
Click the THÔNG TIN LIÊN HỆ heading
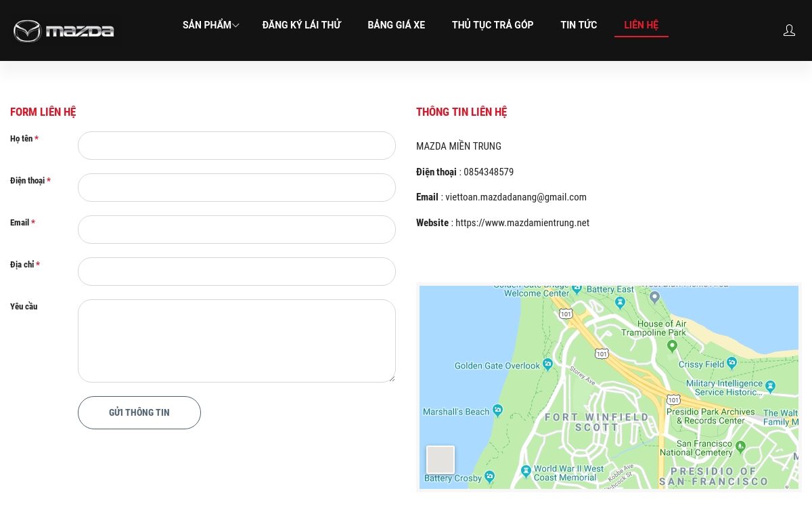tap(461, 112)
